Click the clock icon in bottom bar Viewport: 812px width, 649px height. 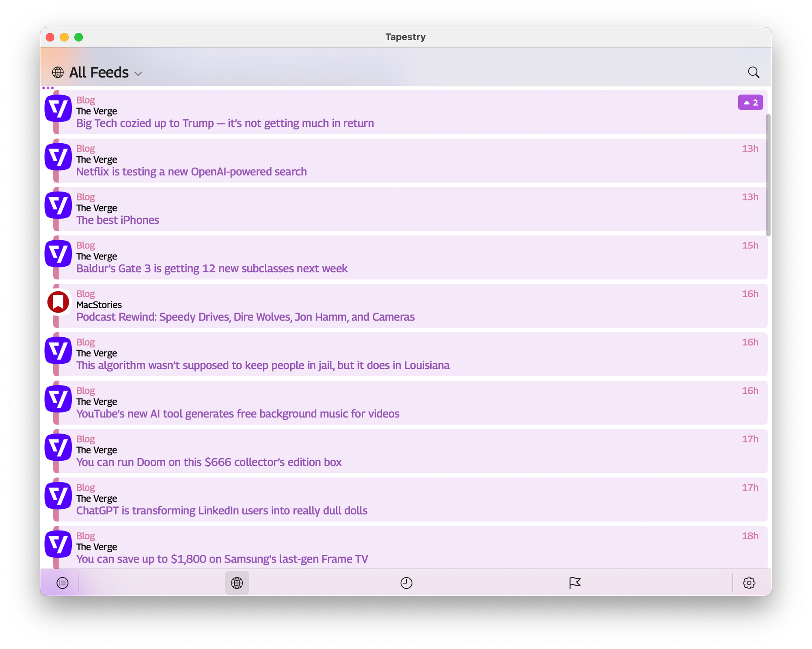pyautogui.click(x=406, y=583)
